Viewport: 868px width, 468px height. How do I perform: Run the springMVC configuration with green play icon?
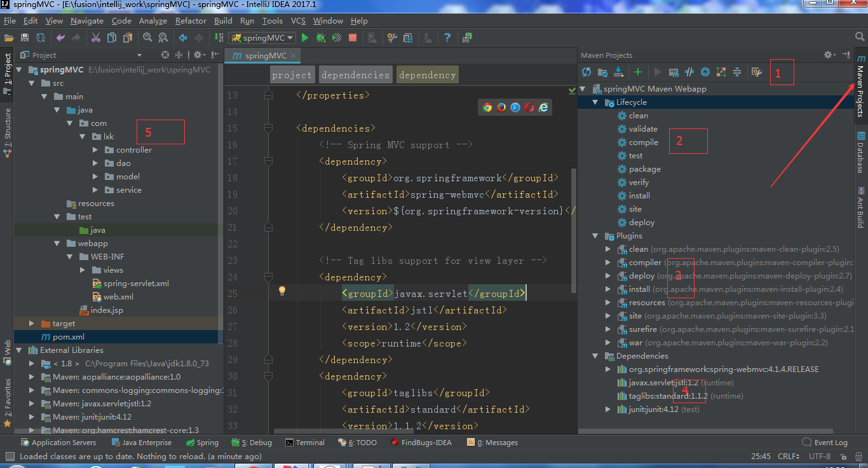point(304,38)
